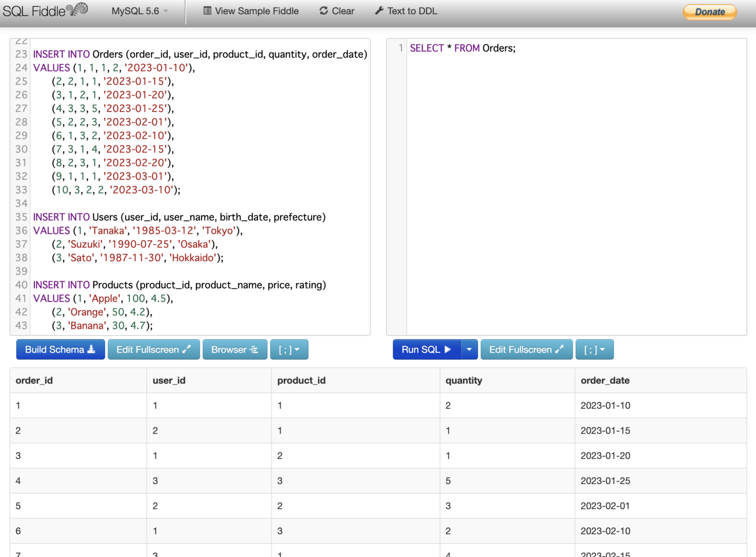Click the quantity column header

(x=464, y=381)
